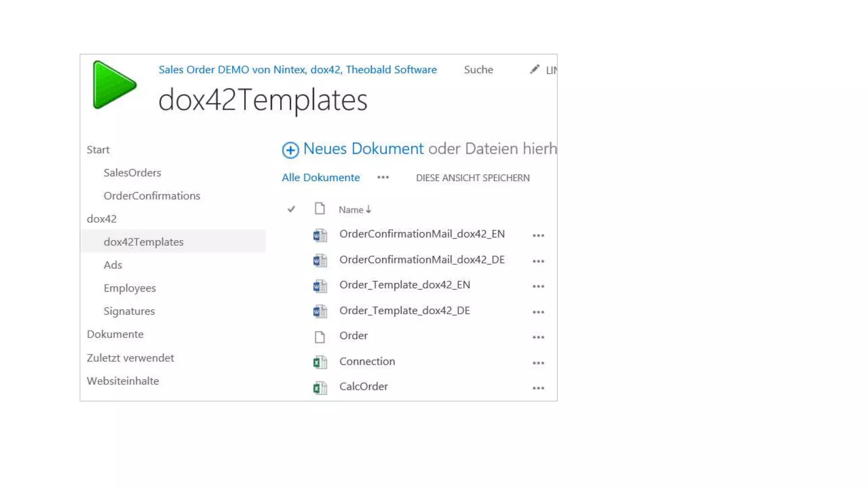Click Excel icon next to CalcOrder

pyautogui.click(x=320, y=388)
